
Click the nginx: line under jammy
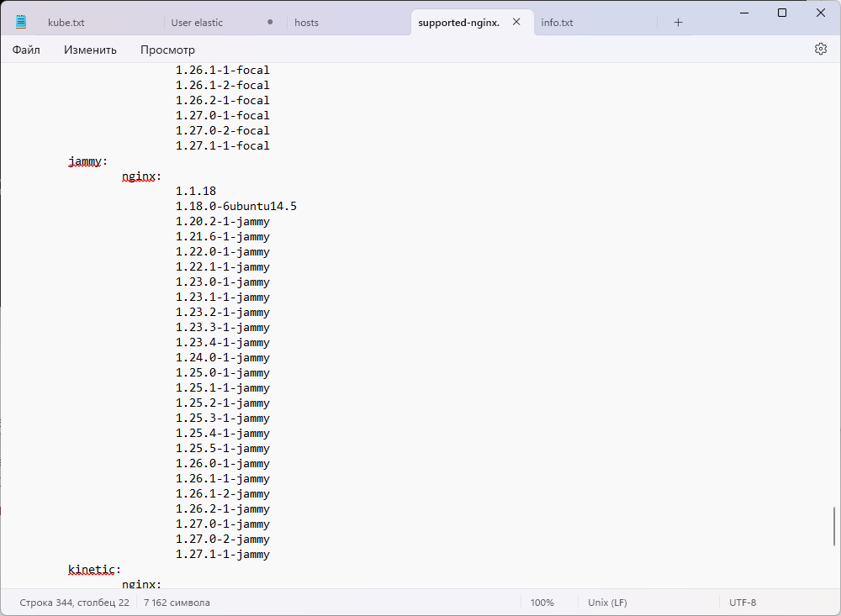141,176
